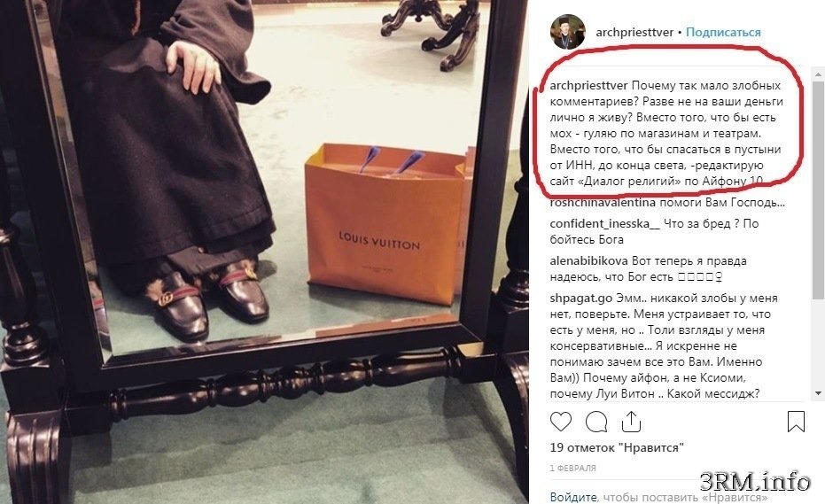Click the comments scrollbar thumb
825x504 pixels.
818,190
